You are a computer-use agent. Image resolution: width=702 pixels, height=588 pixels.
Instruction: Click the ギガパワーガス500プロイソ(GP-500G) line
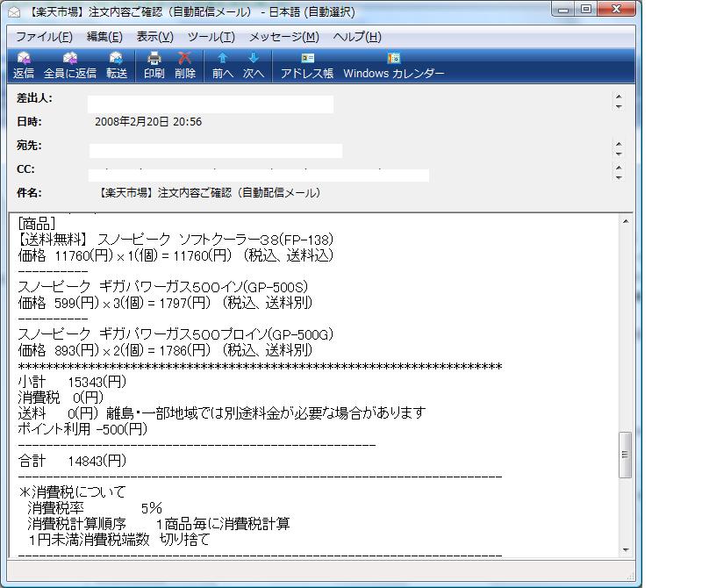point(175,334)
